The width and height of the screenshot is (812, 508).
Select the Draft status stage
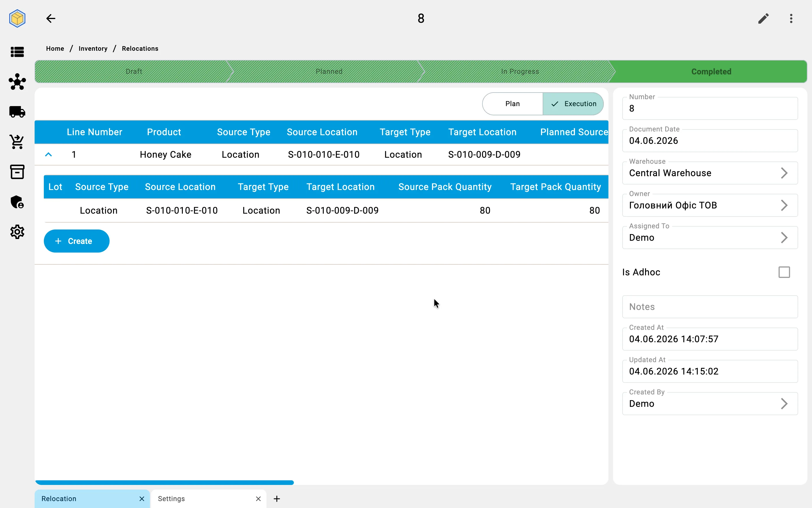pyautogui.click(x=134, y=72)
